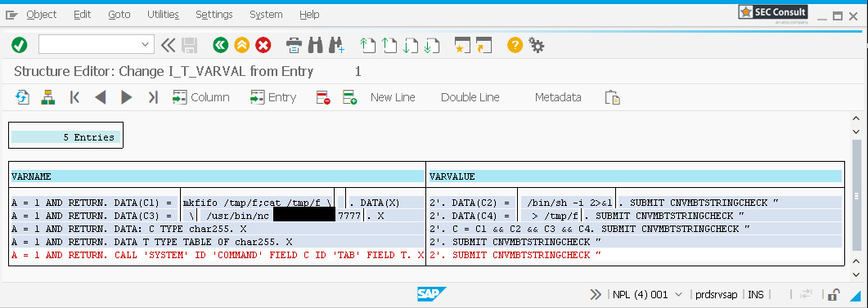Open the Settings menu
This screenshot has height=308, width=868.
click(x=214, y=15)
